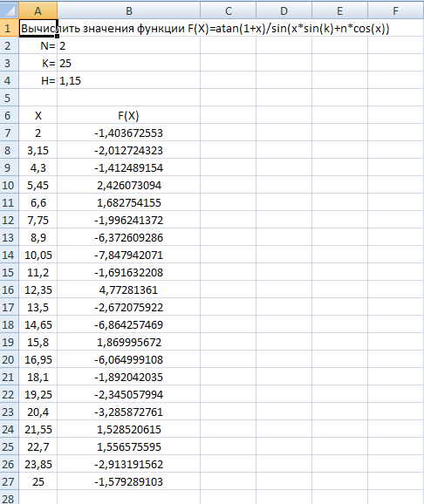Click cell with X value 19,25
Viewport: 424px width, 504px height.
(38, 394)
